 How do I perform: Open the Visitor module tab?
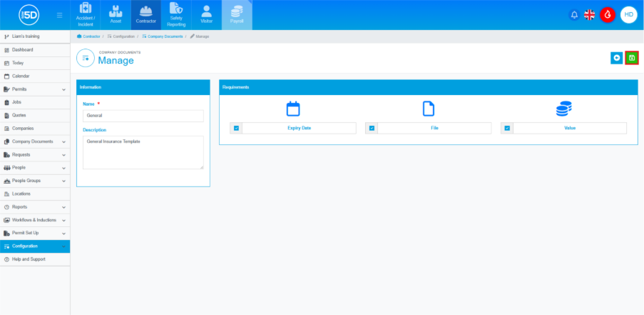pos(206,15)
